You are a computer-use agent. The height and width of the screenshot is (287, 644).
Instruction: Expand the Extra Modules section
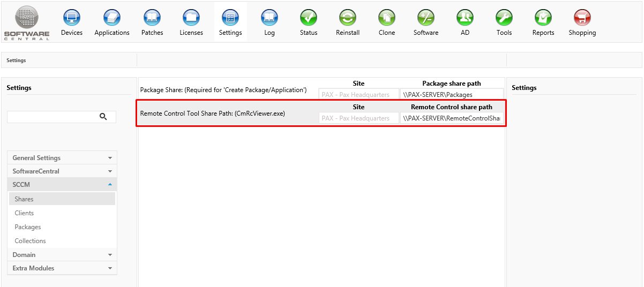tap(62, 268)
